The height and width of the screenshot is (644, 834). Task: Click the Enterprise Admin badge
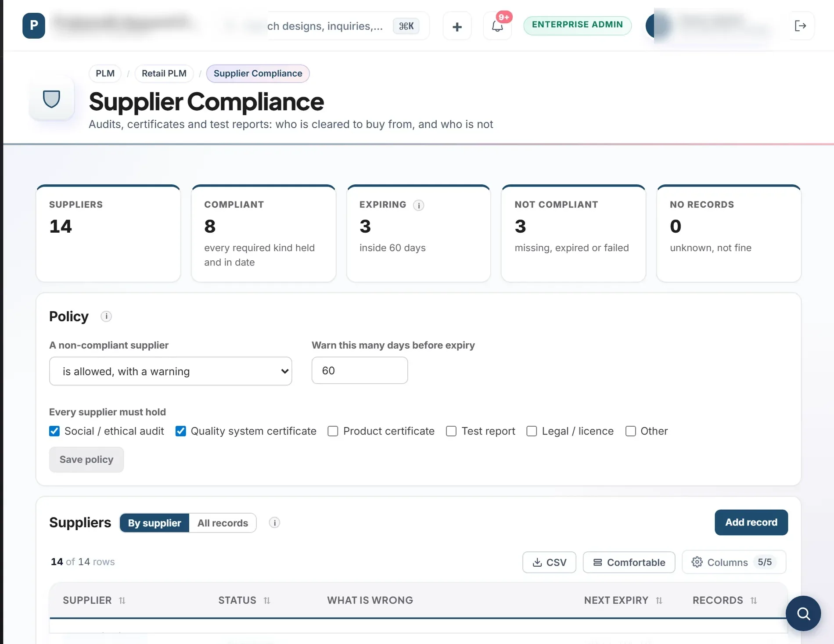tap(577, 25)
